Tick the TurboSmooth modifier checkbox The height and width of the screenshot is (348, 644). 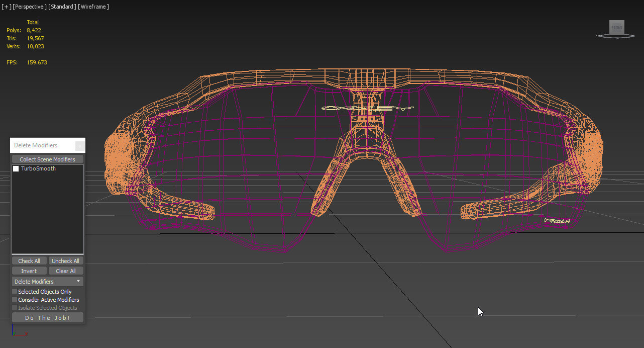point(16,169)
